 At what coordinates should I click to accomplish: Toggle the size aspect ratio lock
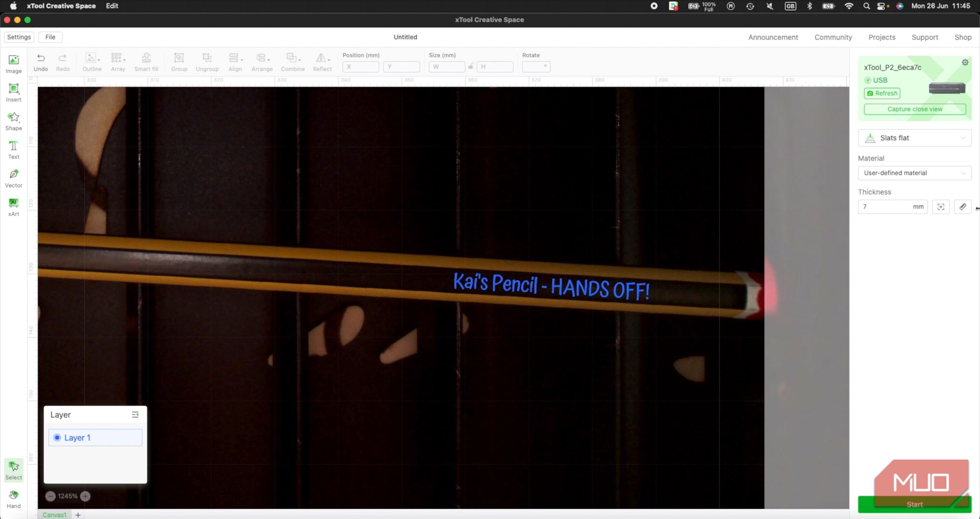(471, 67)
